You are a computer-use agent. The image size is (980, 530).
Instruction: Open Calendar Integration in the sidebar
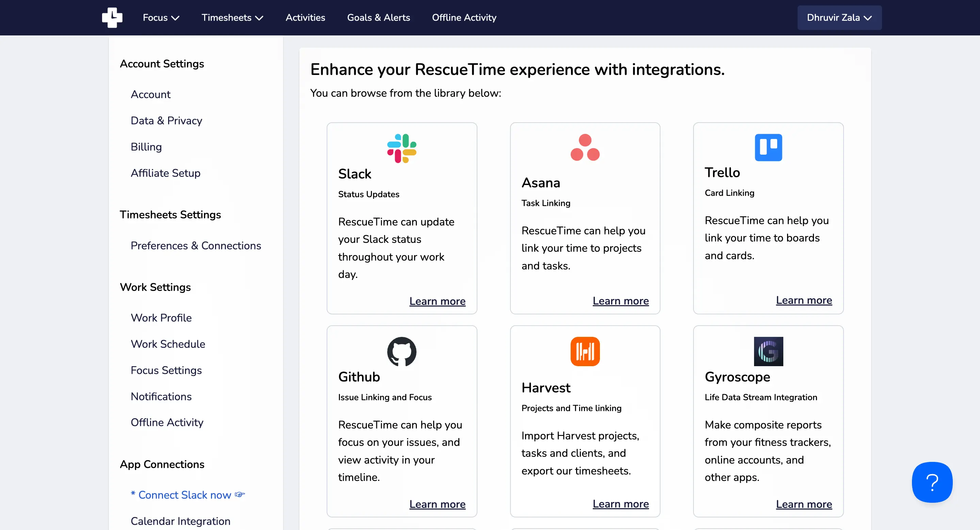[x=180, y=521]
